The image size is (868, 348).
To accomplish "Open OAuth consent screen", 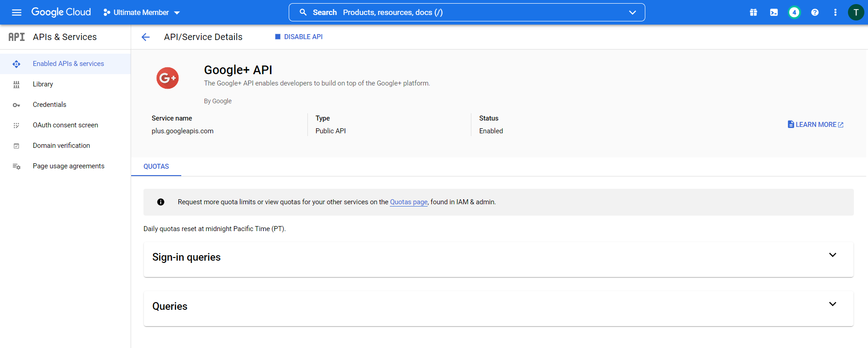I will click(66, 125).
